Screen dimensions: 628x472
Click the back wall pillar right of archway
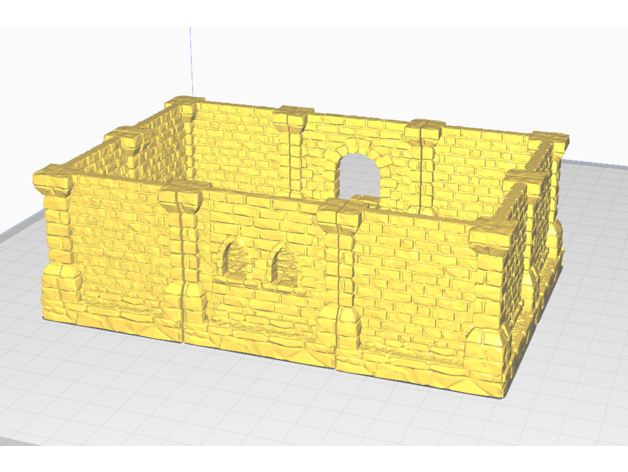pyautogui.click(x=424, y=160)
